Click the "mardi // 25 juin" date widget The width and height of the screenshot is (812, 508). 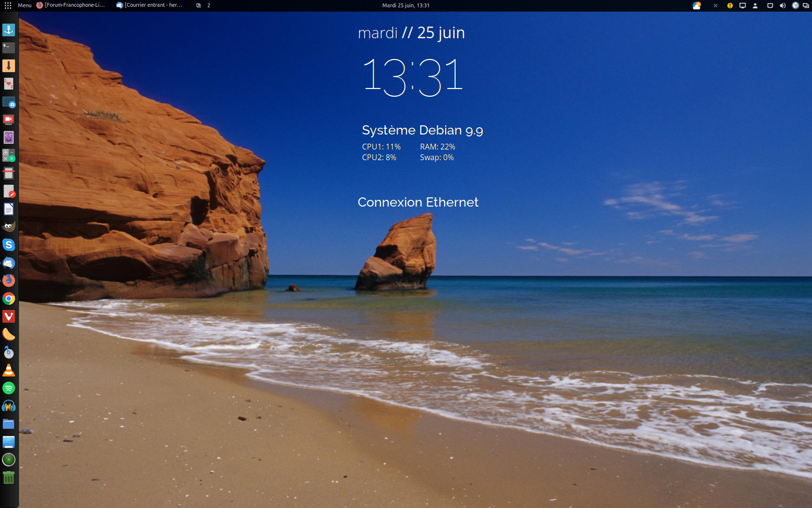tap(411, 33)
